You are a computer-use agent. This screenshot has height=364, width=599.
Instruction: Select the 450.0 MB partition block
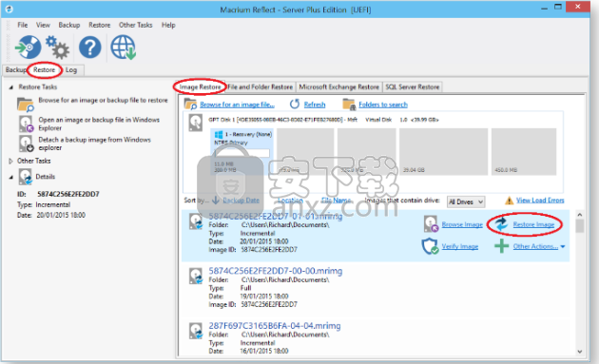click(524, 152)
